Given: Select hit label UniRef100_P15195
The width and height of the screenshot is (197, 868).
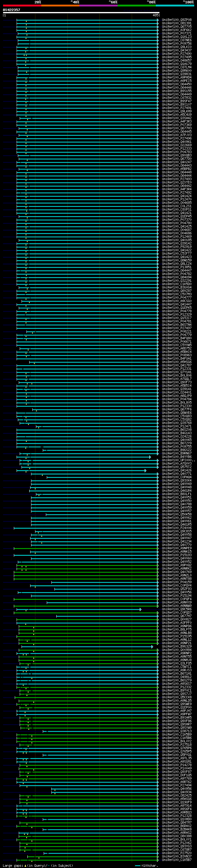Looking at the screenshot, I should [176, 636].
